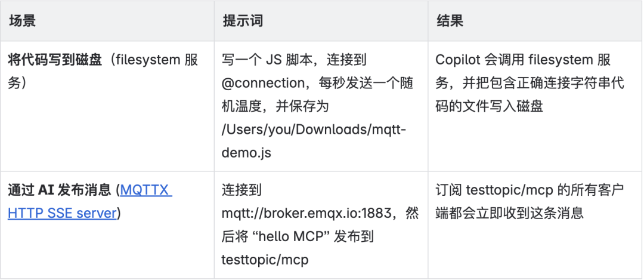Click the 提示词 column header

coord(243,21)
